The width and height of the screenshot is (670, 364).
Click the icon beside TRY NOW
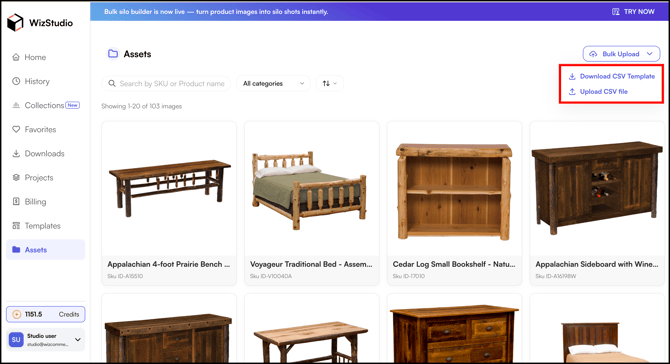616,12
